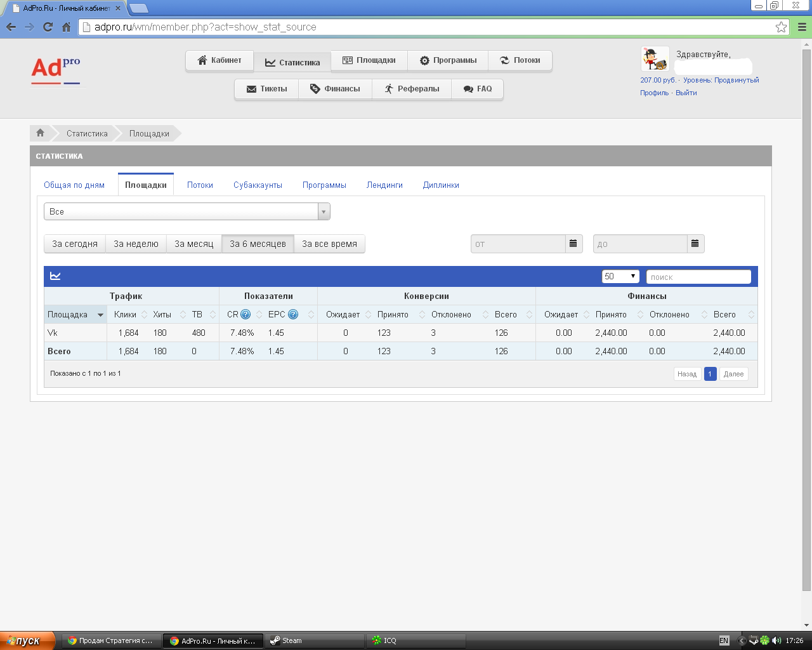
Task: Open the chart graph icon in table header
Action: coord(55,276)
